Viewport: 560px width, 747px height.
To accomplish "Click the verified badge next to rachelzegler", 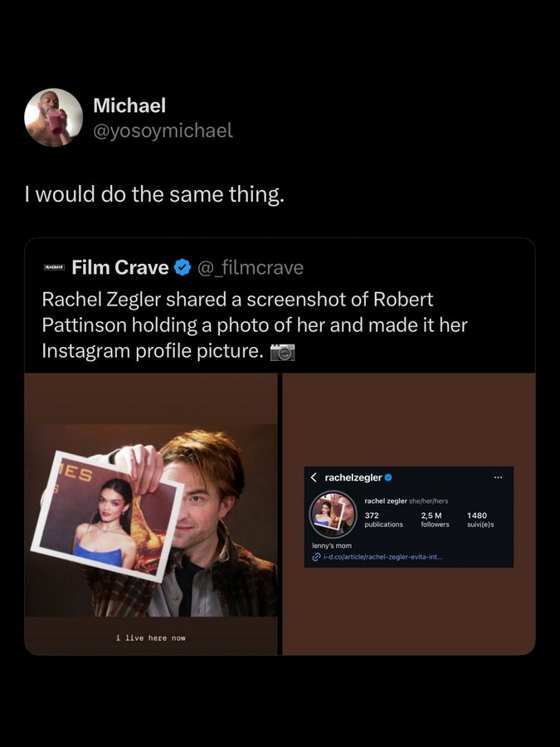I will [388, 477].
